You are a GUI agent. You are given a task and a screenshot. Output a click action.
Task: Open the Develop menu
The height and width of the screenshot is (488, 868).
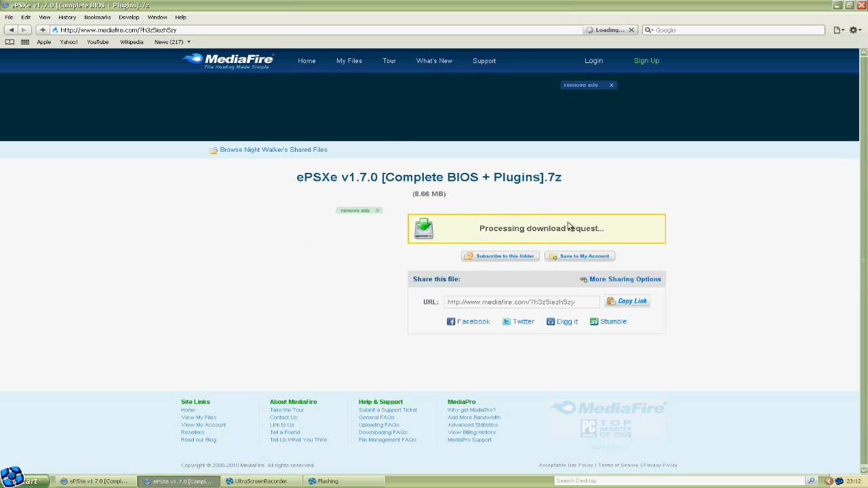129,17
